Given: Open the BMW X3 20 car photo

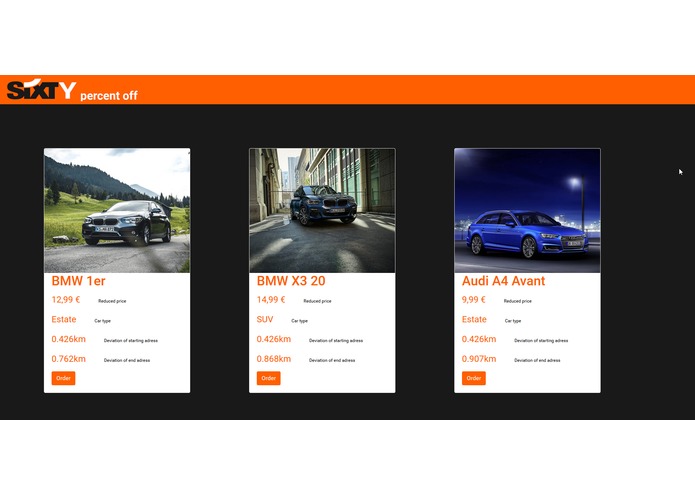Looking at the screenshot, I should point(322,210).
